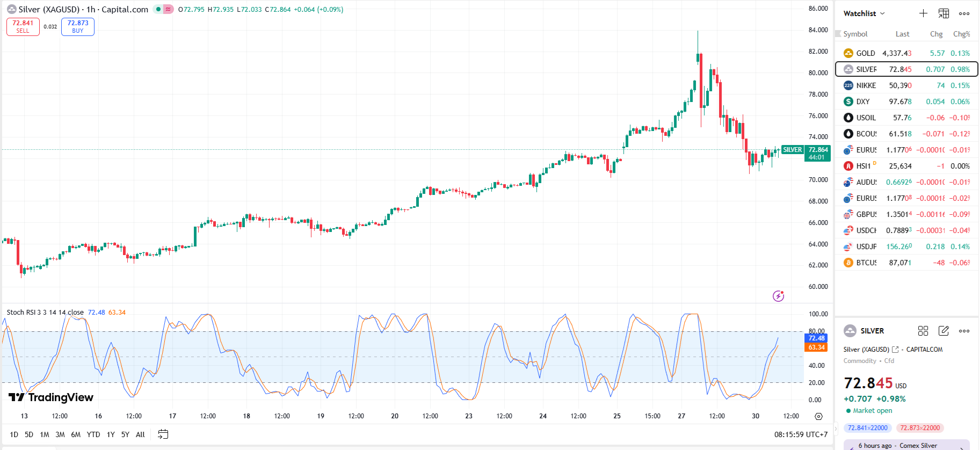Click the green market status dot in header
Image resolution: width=980 pixels, height=450 pixels.
[158, 9]
